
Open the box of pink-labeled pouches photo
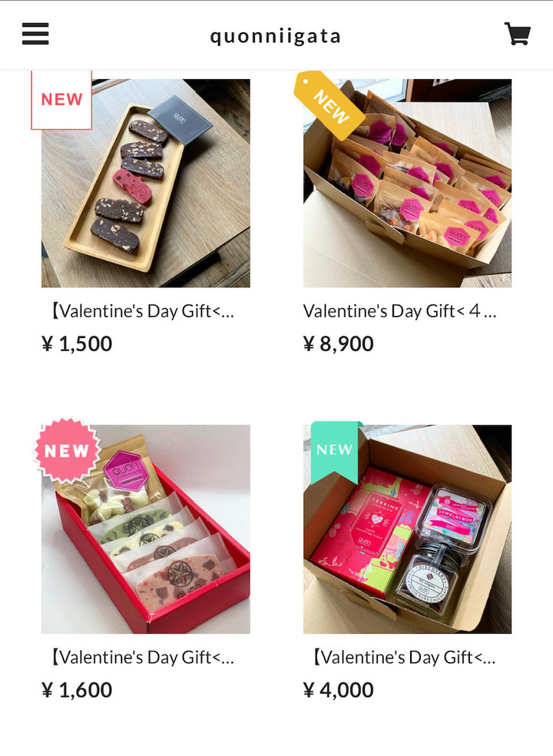tap(407, 183)
